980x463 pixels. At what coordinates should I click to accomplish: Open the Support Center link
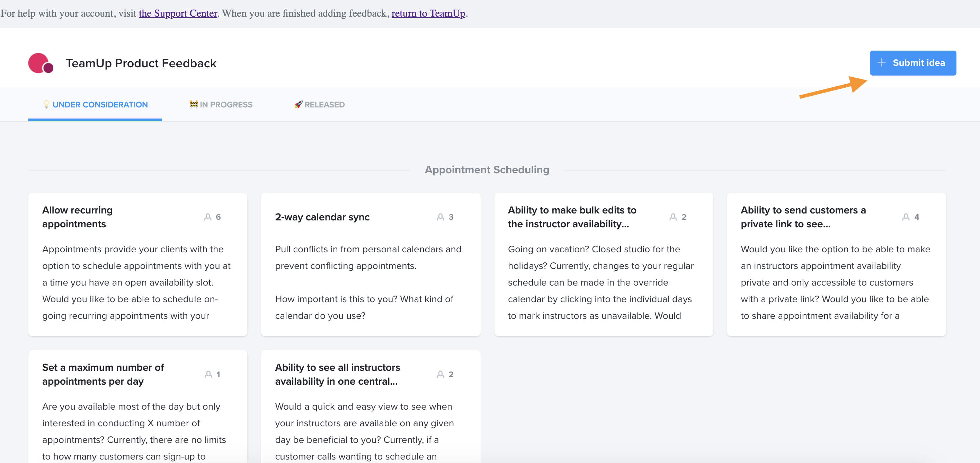point(178,13)
